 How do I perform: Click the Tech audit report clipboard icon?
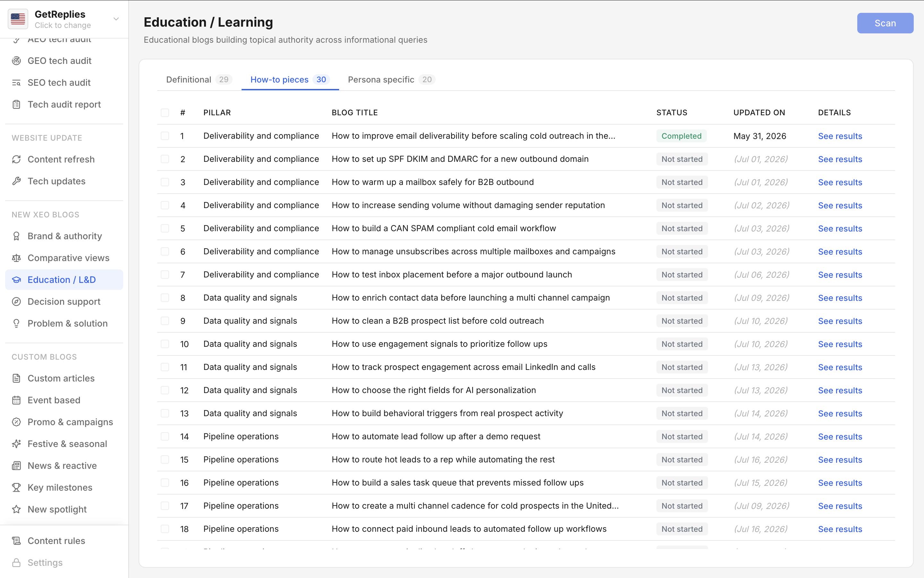coord(16,104)
